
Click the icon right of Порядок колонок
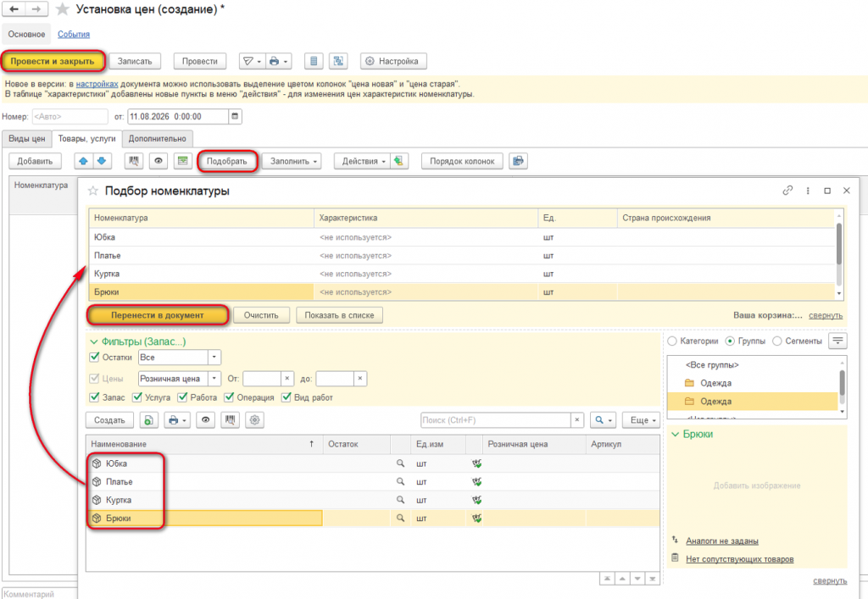pos(518,161)
